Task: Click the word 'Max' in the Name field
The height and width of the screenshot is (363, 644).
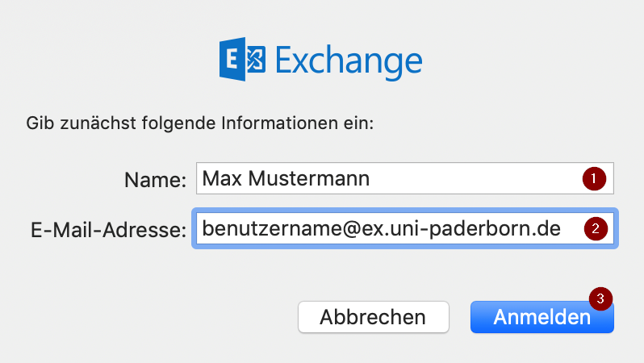Action: (x=219, y=178)
